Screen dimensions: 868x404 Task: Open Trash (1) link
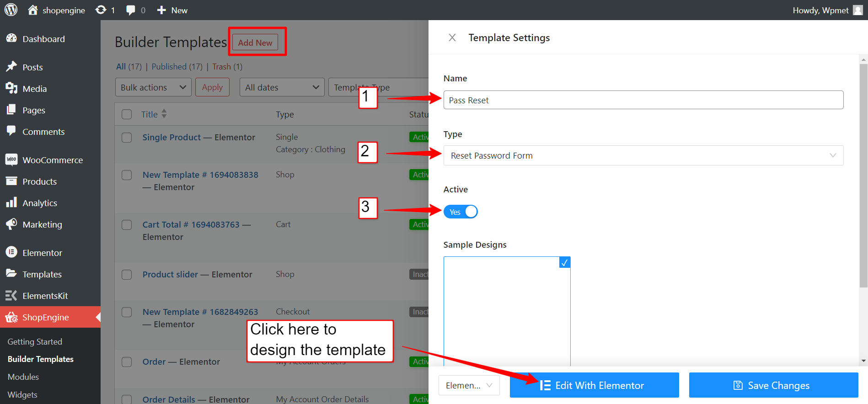(x=227, y=67)
